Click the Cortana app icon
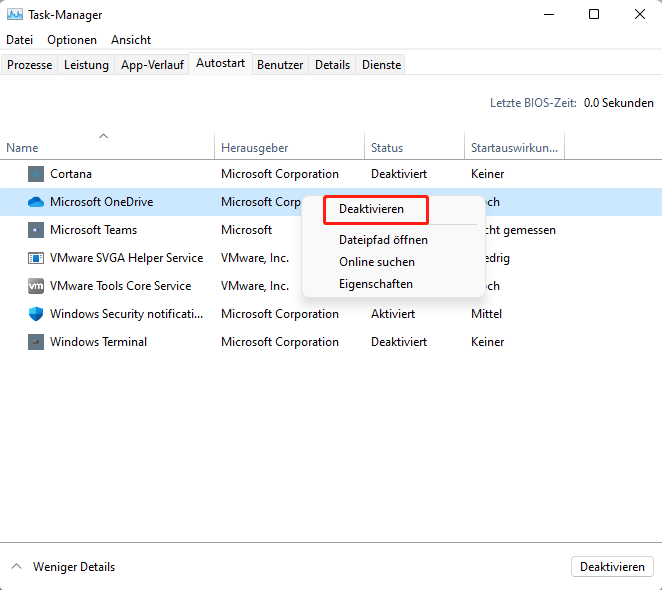Screen dimensions: 662x590 tap(36, 174)
